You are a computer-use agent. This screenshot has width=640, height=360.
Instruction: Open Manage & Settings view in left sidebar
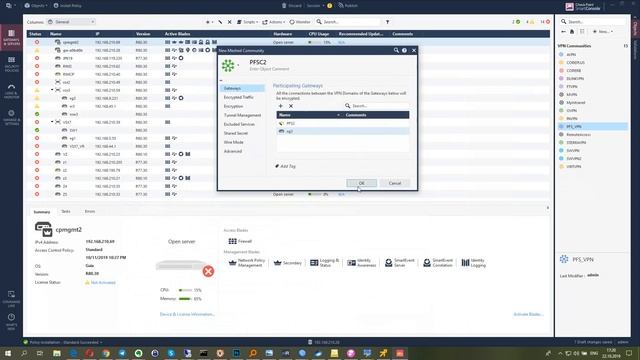click(x=11, y=117)
